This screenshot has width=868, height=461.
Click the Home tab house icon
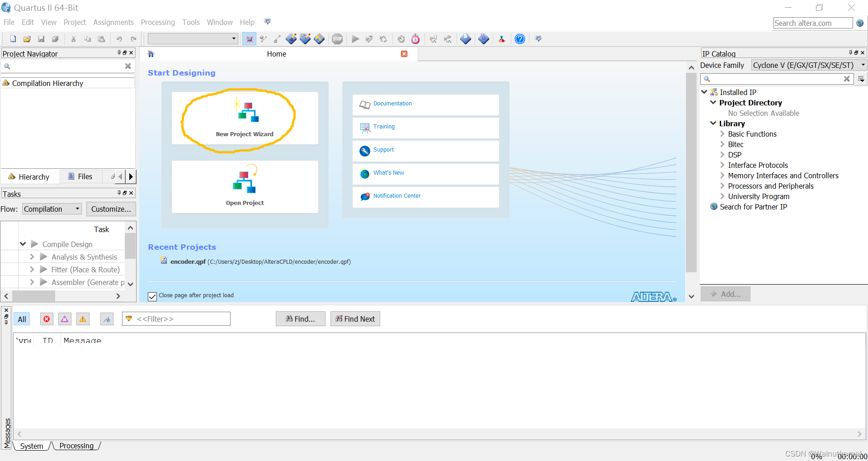pos(151,54)
